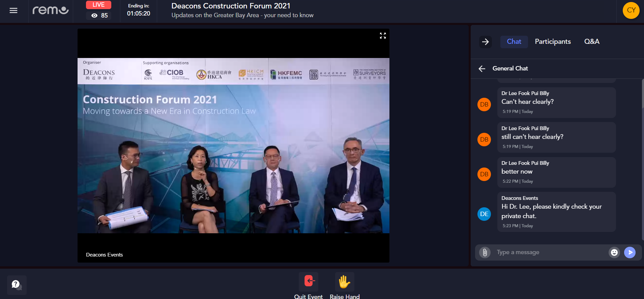
Task: Click the Deacons Construction Forum 2021 title
Action: pyautogui.click(x=231, y=6)
